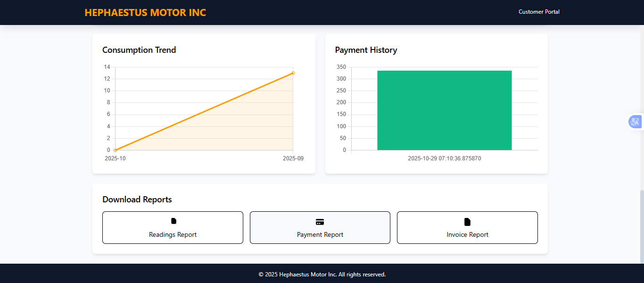This screenshot has width=644, height=283.
Task: Select the 2025-09 data point on consumption line
Action: 293,73
